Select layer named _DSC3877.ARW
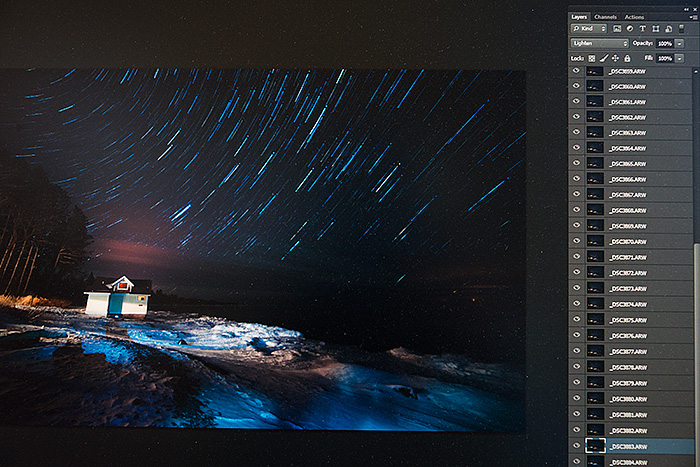700x467 pixels. (x=628, y=352)
